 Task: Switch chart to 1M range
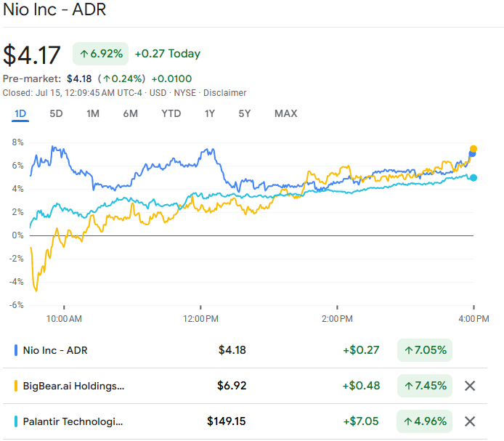tap(93, 113)
